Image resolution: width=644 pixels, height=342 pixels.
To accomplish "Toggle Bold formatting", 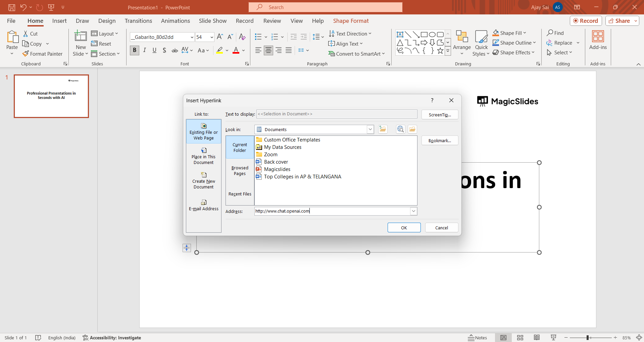I will [135, 50].
